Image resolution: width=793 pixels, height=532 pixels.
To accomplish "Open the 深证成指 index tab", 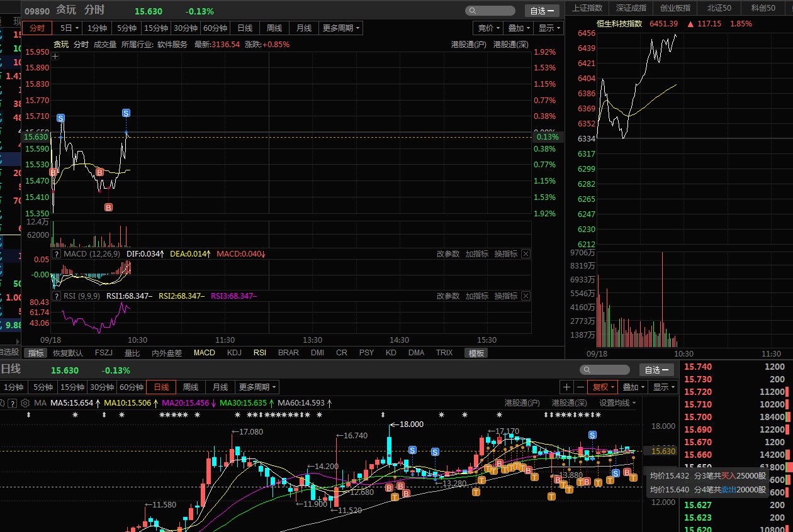I will click(631, 8).
